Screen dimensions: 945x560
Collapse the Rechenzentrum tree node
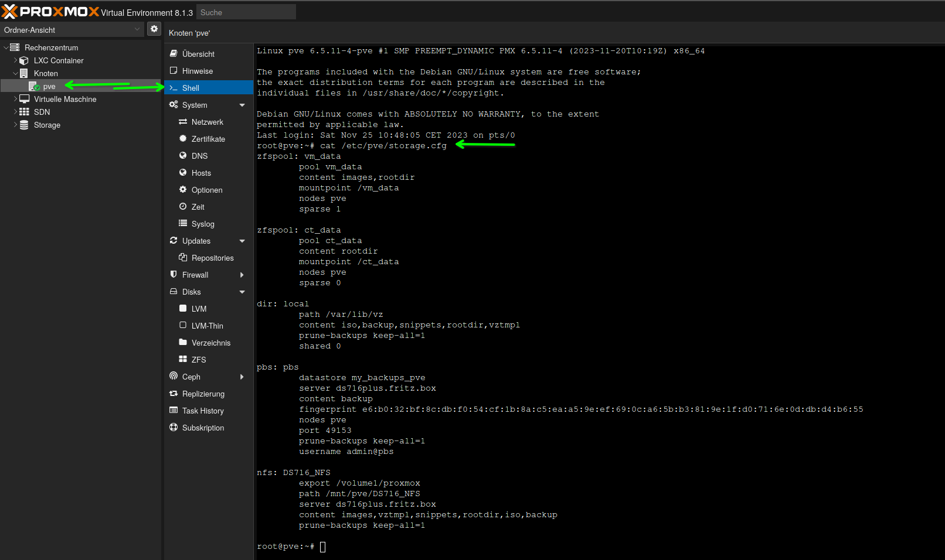pyautogui.click(x=6, y=47)
